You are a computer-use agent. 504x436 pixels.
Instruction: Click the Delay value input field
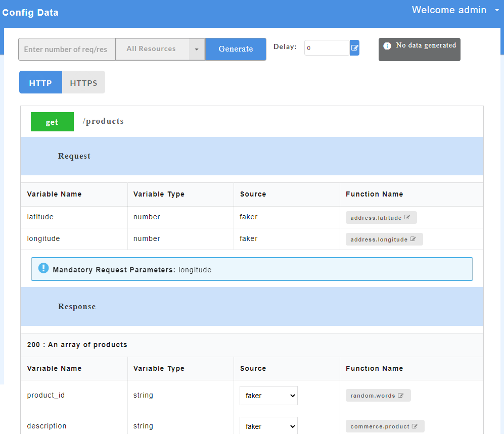(x=327, y=48)
